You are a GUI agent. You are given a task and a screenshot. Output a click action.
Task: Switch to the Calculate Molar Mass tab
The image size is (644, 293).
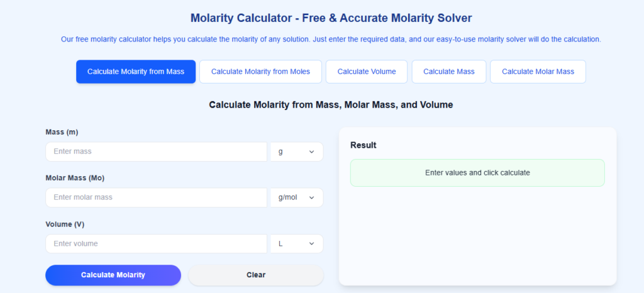pos(538,72)
